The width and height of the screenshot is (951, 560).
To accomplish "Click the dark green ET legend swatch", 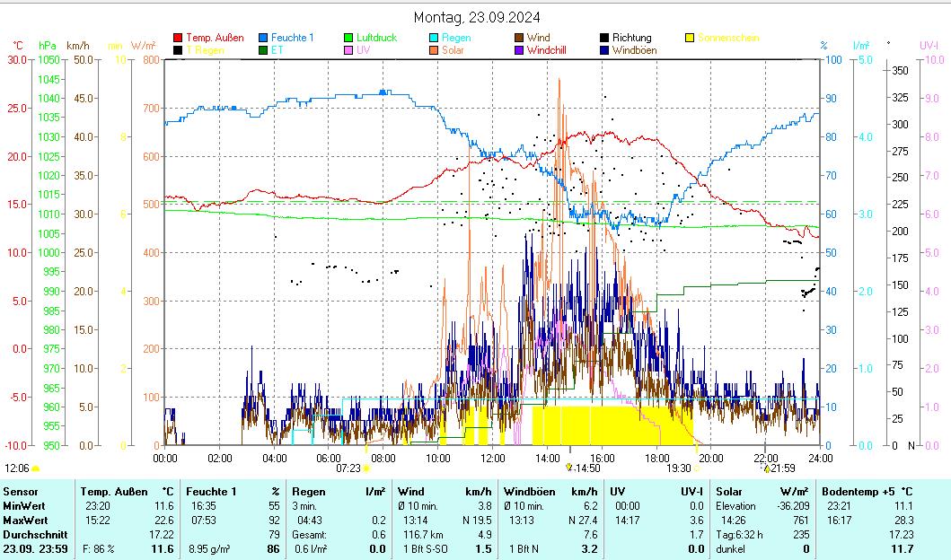I will 263,50.
